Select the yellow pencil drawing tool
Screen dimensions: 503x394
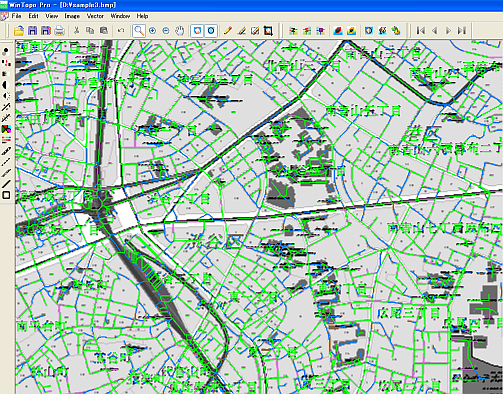point(228,31)
